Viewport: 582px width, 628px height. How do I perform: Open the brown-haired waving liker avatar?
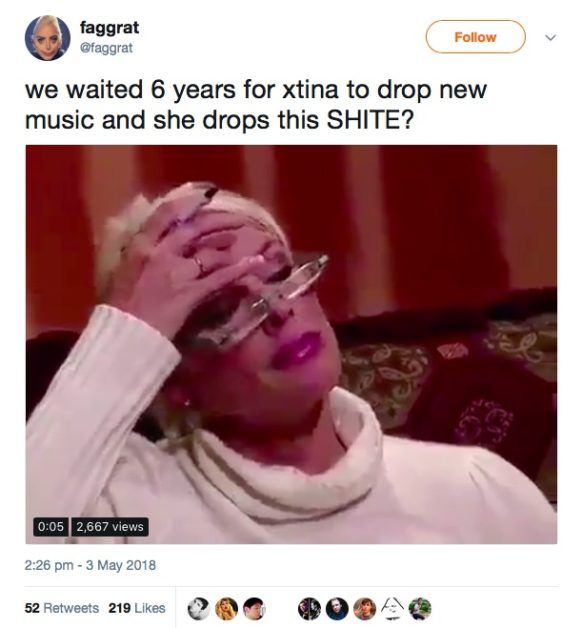[364, 608]
